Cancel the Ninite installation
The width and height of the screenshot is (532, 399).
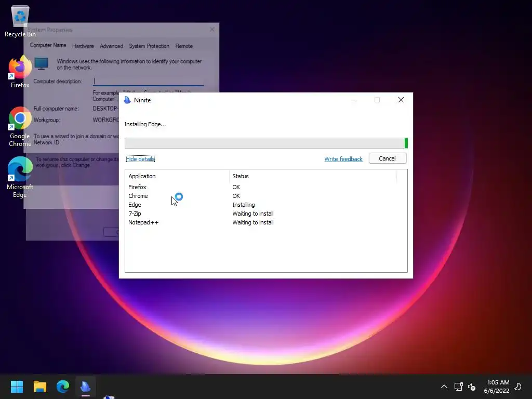click(388, 158)
